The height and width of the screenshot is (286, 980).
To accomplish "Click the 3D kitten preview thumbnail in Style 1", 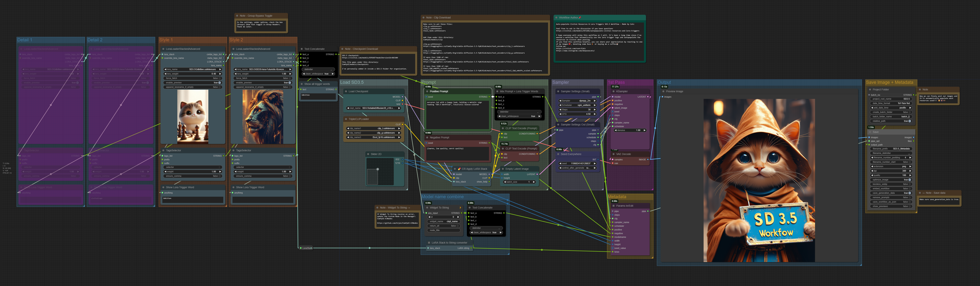I will tap(193, 117).
